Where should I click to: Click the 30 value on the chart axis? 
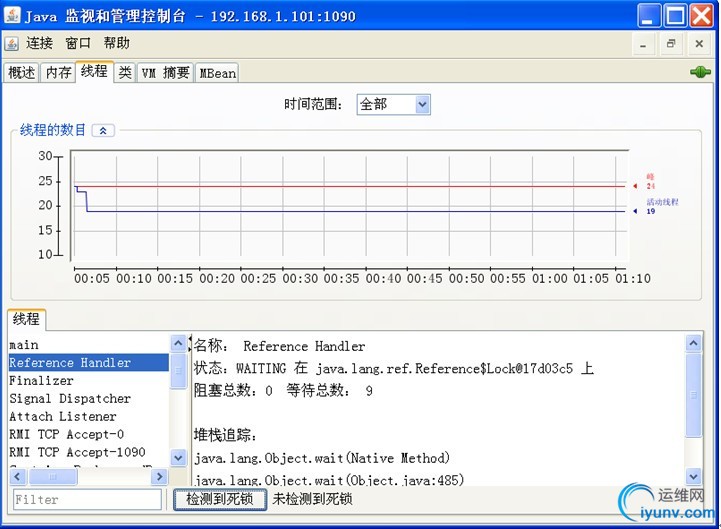(x=45, y=156)
